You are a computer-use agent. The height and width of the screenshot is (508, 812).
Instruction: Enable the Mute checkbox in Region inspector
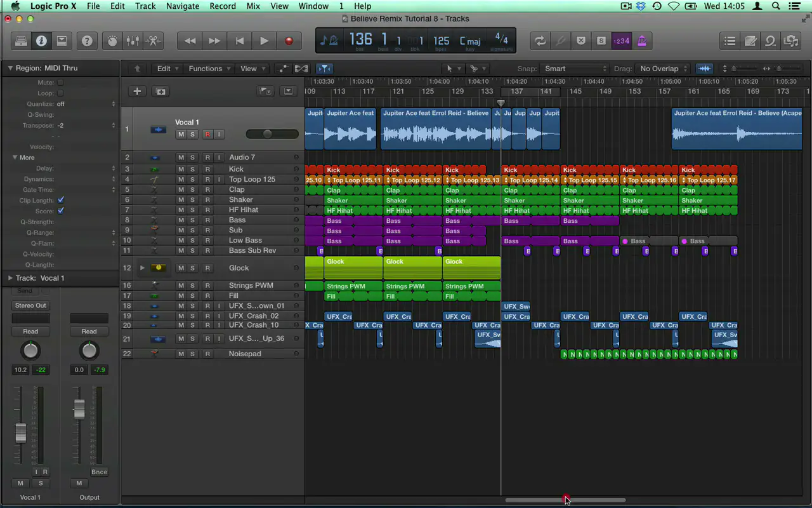pyautogui.click(x=60, y=83)
